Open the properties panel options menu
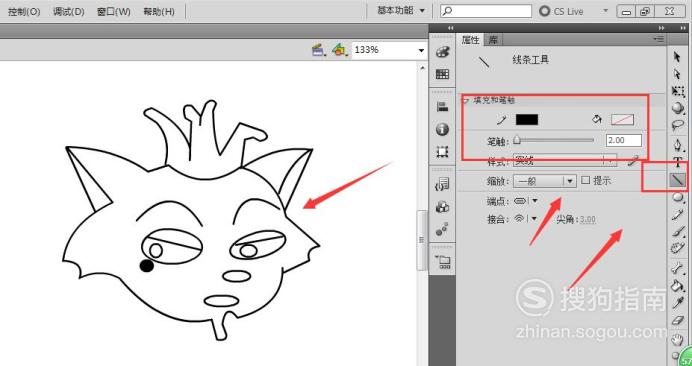The image size is (692, 366). [x=659, y=39]
